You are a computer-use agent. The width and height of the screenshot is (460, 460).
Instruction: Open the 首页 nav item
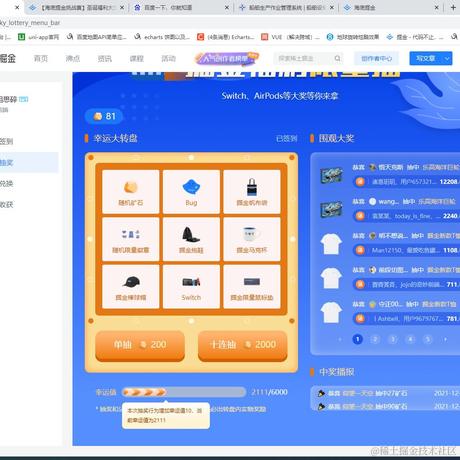[x=41, y=59]
